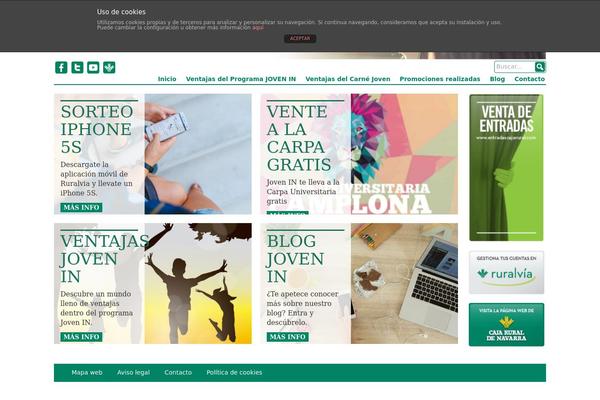The width and height of the screenshot is (600, 400).
Task: Click the phone-in-hand iPhone photo
Action: [198, 154]
